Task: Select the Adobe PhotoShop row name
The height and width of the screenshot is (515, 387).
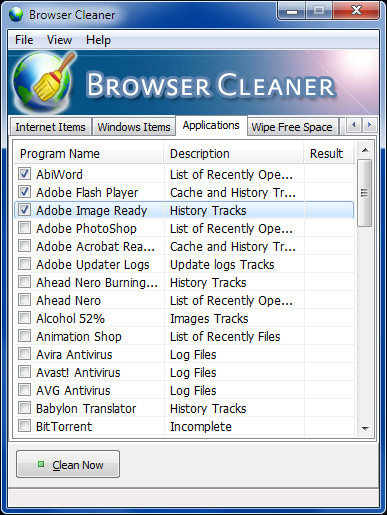Action: coord(86,228)
